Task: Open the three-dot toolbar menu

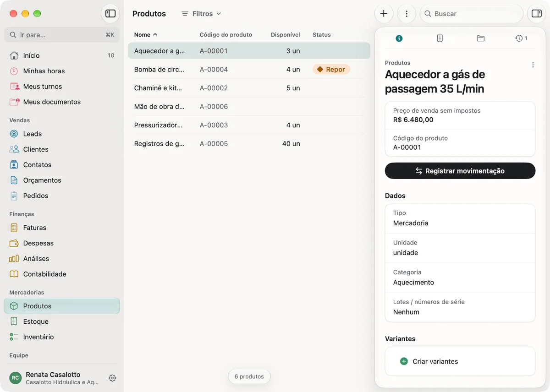Action: tap(407, 14)
